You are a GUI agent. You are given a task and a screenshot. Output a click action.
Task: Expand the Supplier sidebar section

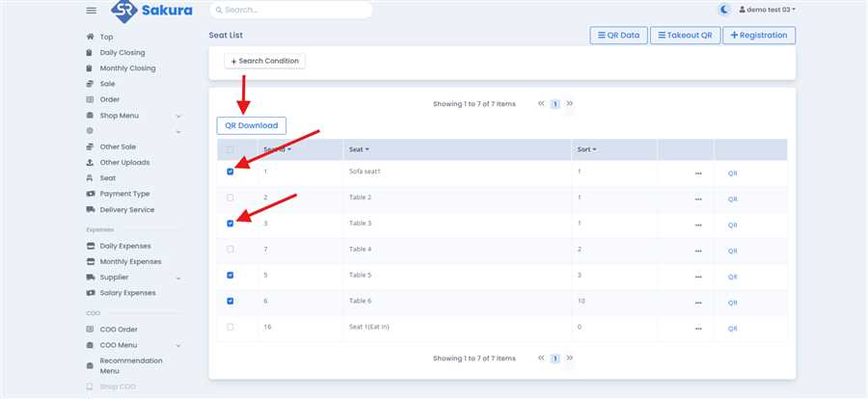tap(178, 278)
